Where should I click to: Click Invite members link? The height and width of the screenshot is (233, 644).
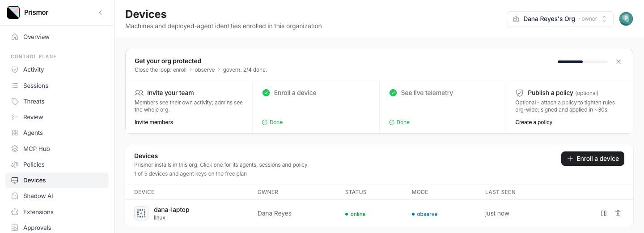point(154,122)
